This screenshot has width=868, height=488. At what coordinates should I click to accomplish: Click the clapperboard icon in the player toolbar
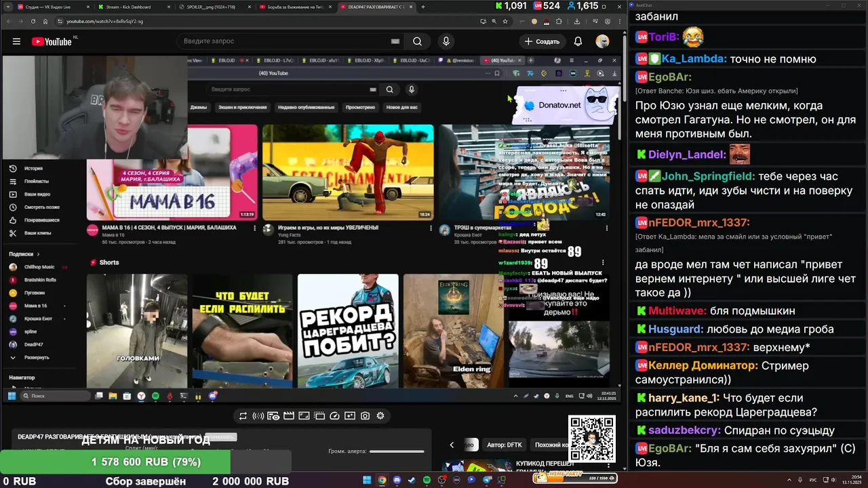[289, 415]
